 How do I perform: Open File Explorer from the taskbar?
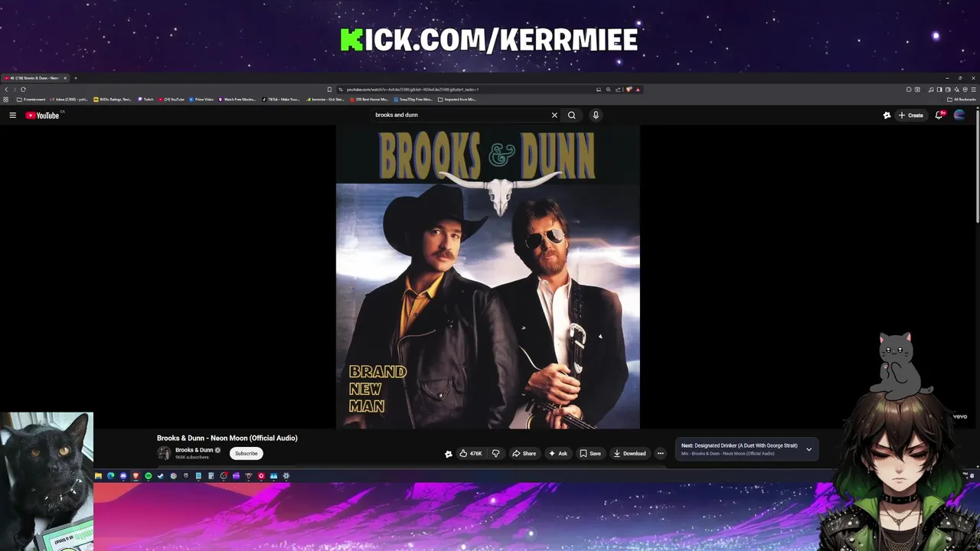98,476
